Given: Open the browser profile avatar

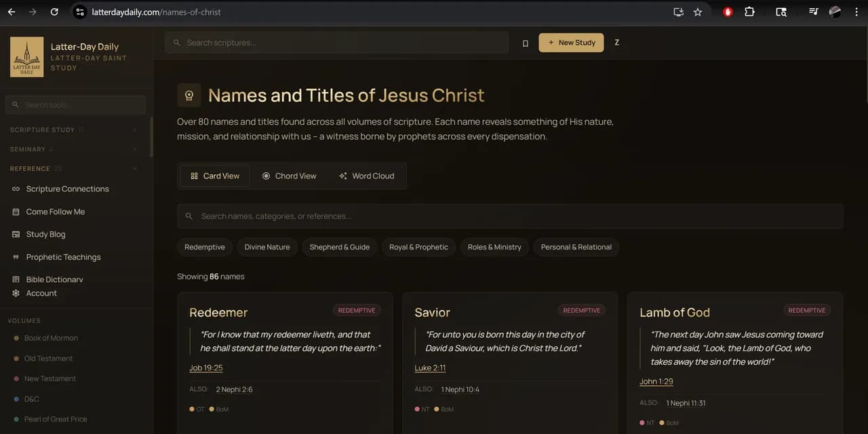Looking at the screenshot, I should [835, 12].
